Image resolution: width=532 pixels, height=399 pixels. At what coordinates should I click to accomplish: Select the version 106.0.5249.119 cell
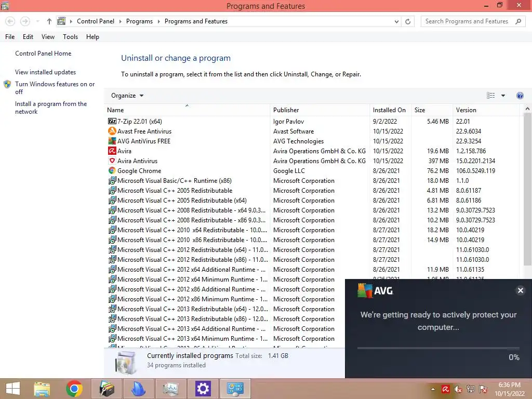point(475,170)
